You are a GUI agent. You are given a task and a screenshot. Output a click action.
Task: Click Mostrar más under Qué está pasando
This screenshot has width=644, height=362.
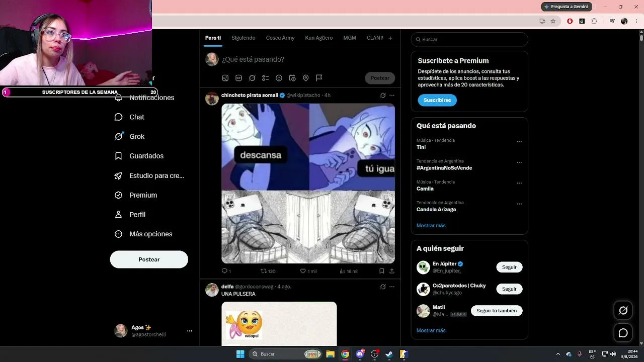point(431,225)
